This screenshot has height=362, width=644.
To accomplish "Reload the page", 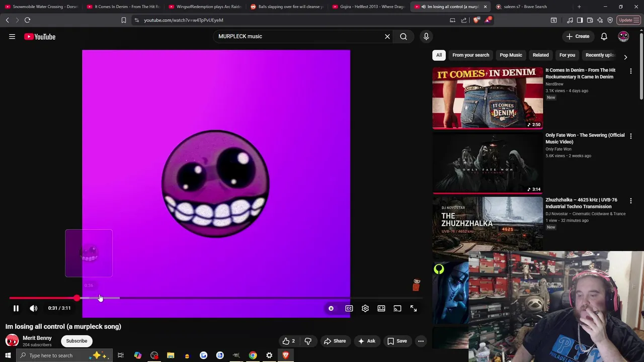I will pyautogui.click(x=28, y=20).
